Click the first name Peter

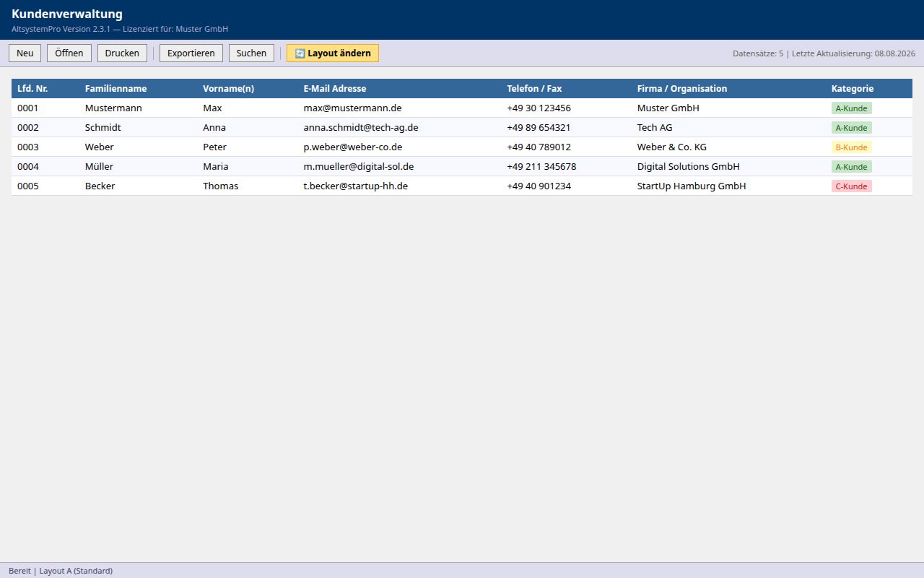(x=214, y=147)
